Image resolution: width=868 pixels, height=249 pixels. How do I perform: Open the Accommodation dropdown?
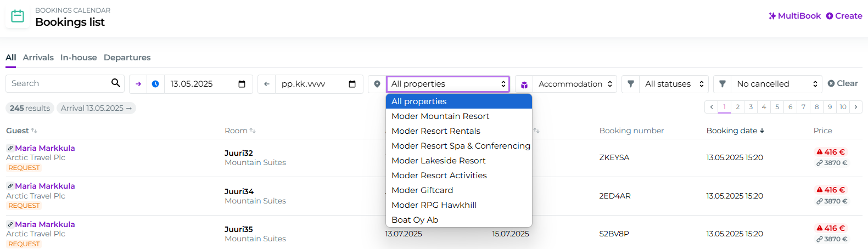pyautogui.click(x=574, y=84)
